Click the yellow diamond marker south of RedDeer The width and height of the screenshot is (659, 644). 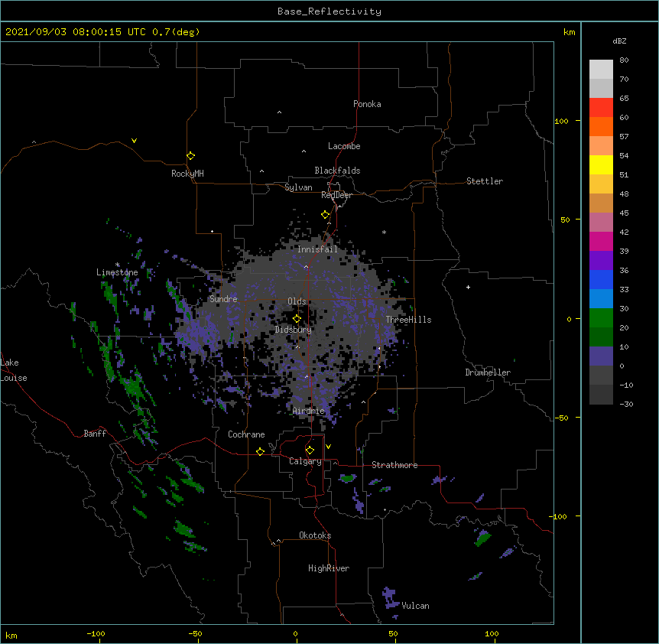click(326, 215)
